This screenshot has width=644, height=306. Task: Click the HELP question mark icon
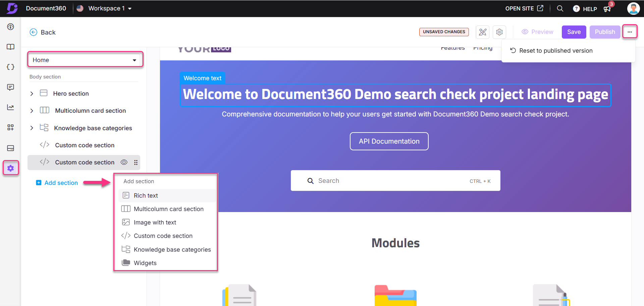coord(576,9)
